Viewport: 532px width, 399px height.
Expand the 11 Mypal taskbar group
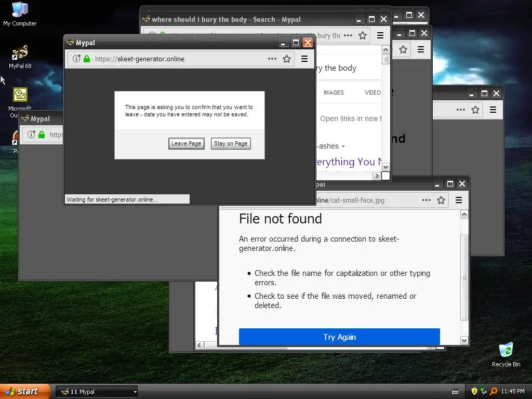point(97,392)
